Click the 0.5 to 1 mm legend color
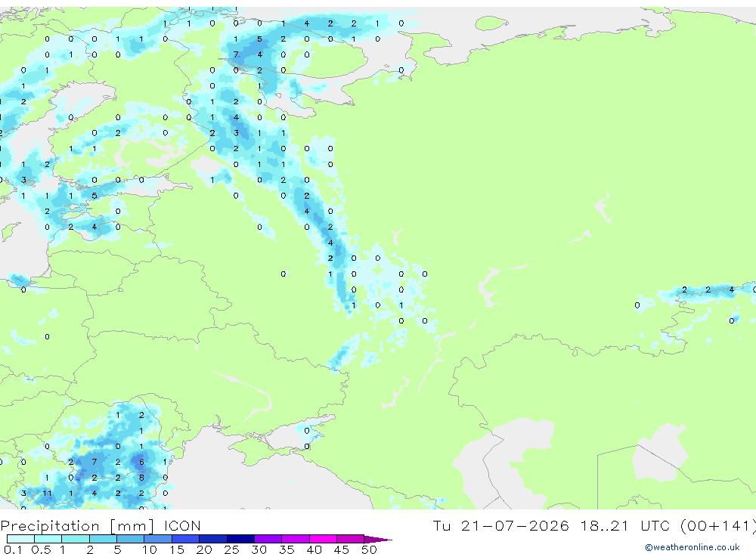This screenshot has width=756, height=554. pyautogui.click(x=48, y=539)
